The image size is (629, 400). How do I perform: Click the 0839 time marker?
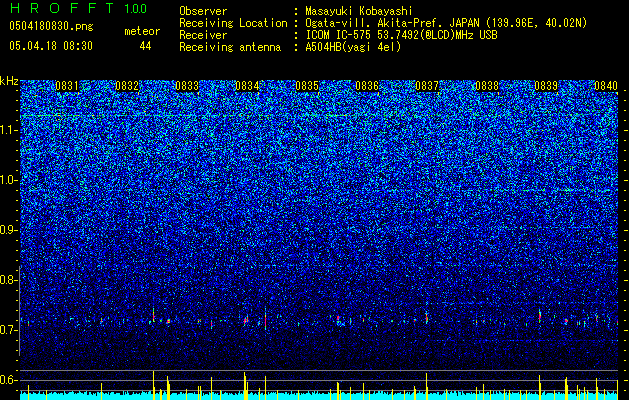click(x=547, y=86)
